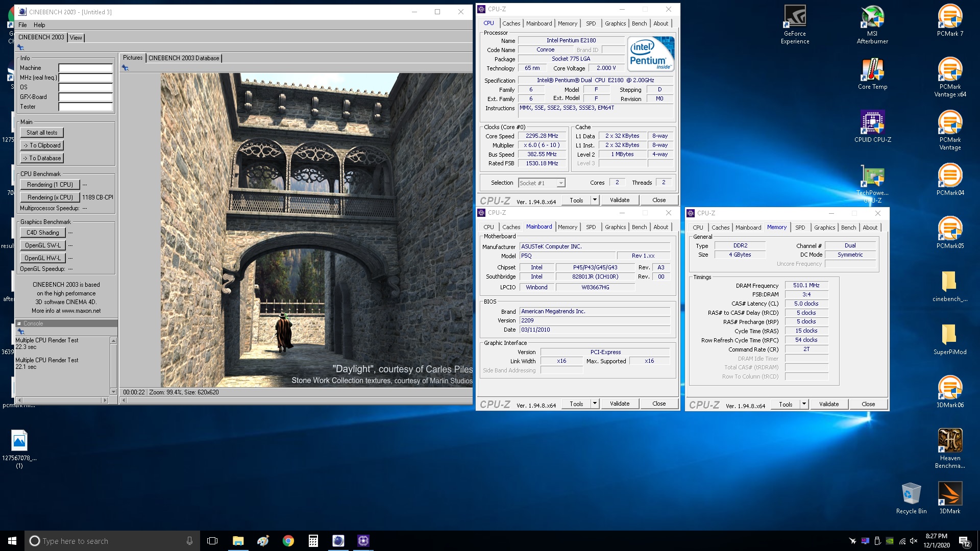Viewport: 980px width, 551px height.
Task: Open File Explorer from taskbar
Action: [x=238, y=541]
